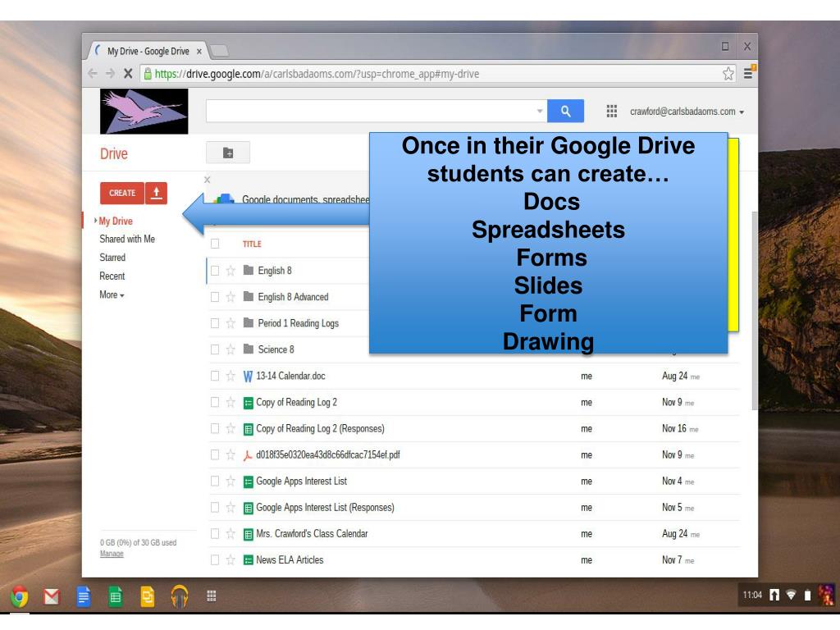Screen dimensions: 840x630
Task: Switch to the My Drive - Google Drive tab
Action: [148, 51]
